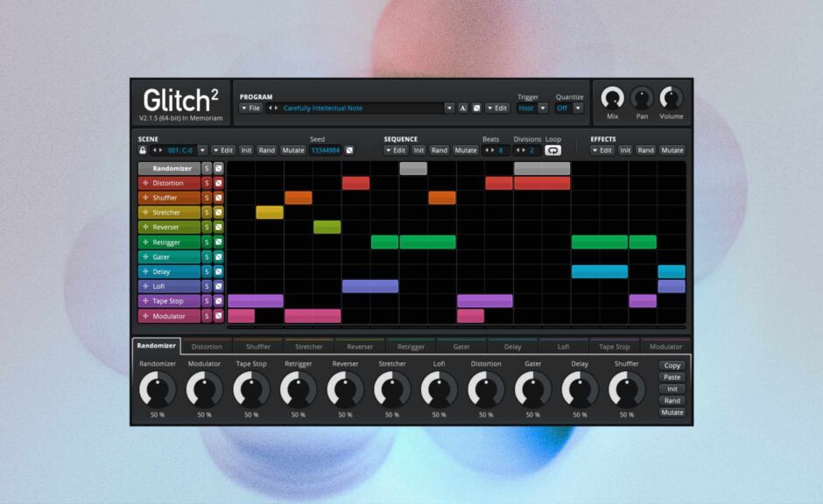Open the Retrigger tab
The width and height of the screenshot is (823, 504).
(411, 346)
